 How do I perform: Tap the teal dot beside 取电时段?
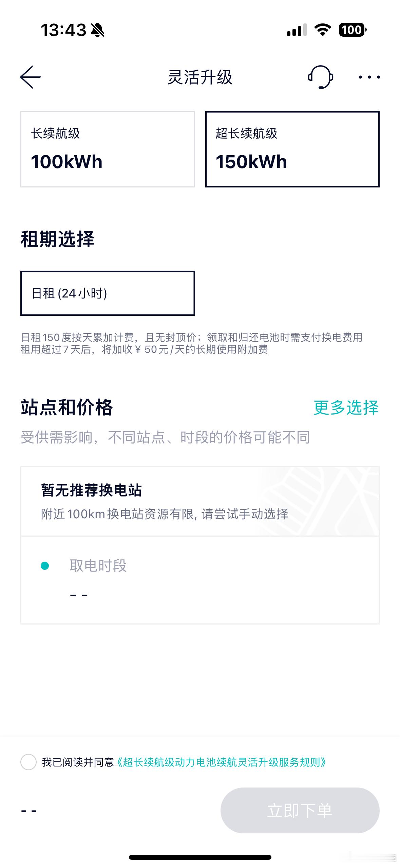pos(45,566)
